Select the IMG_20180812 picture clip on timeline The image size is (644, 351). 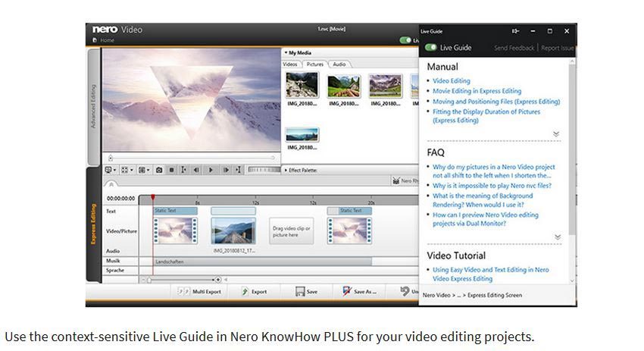(233, 231)
